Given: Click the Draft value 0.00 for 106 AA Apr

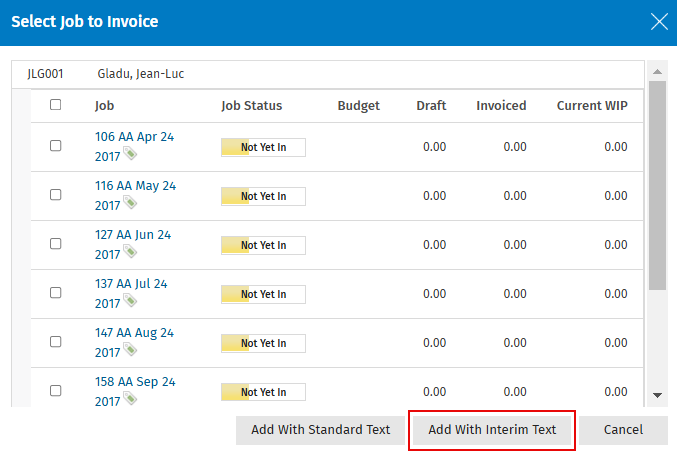Looking at the screenshot, I should (x=434, y=147).
